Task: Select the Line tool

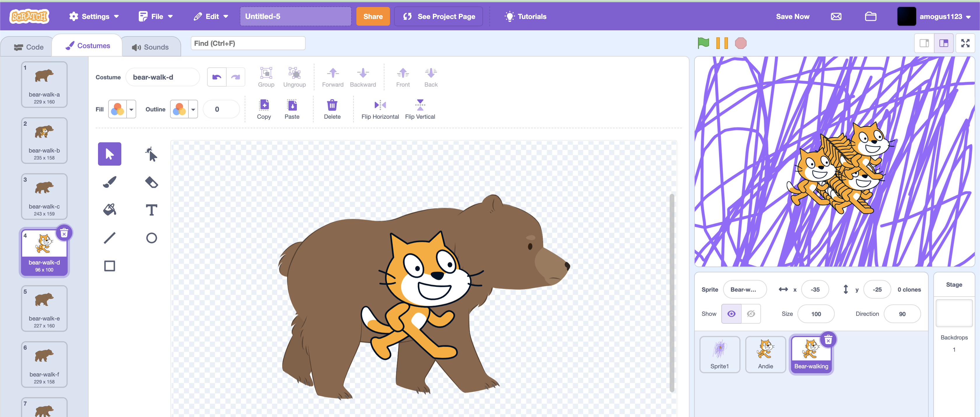Action: 110,238
